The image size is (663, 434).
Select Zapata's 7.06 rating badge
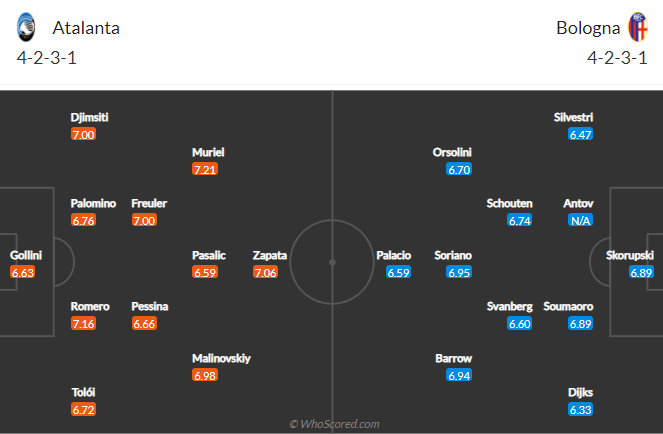[x=266, y=272]
